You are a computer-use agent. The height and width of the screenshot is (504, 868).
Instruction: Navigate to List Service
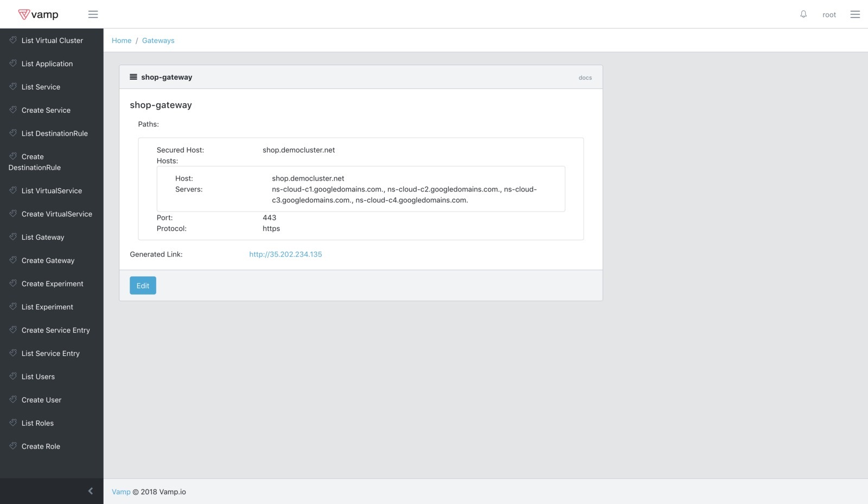click(x=52, y=87)
